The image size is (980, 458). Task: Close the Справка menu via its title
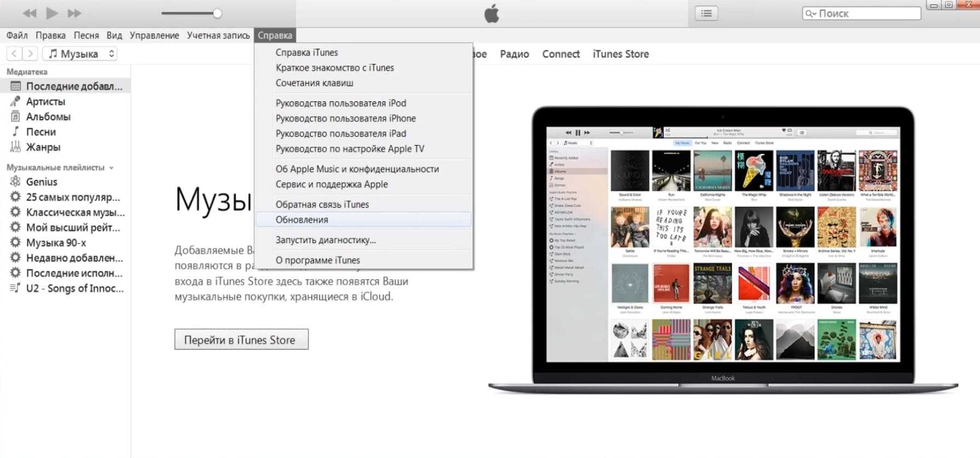[x=275, y=35]
